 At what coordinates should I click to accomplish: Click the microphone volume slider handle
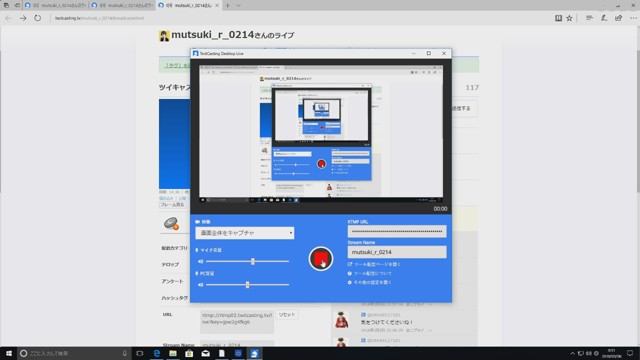253,261
